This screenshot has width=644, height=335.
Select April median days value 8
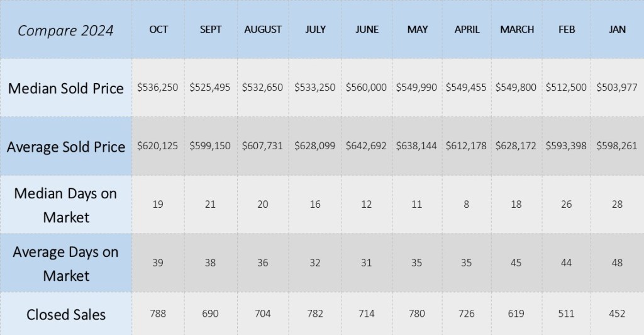click(466, 205)
